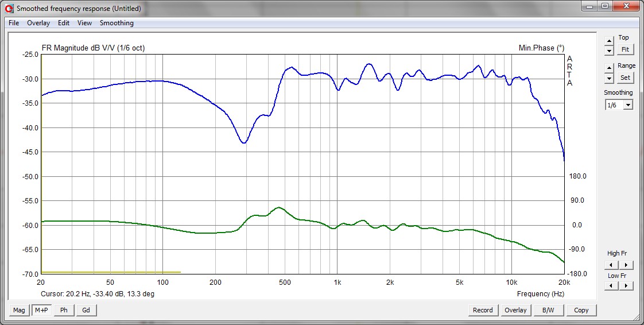Minimize the window
This screenshot has width=644, height=325.
(x=590, y=6)
